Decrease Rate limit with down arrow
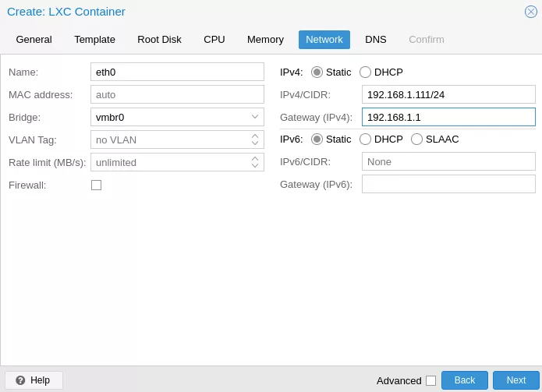542x392 pixels. click(x=255, y=166)
